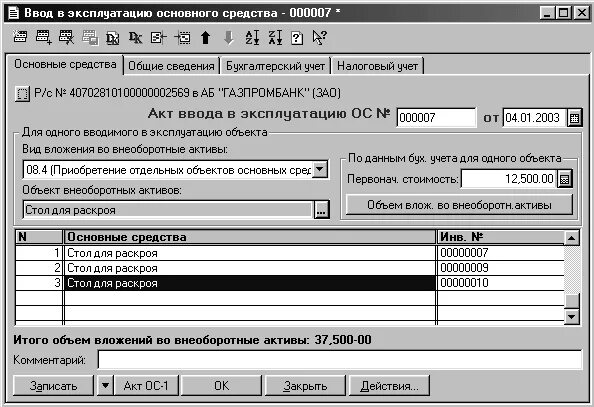The image size is (594, 407).
Task: Click the Объем влож. во внеоборотн.активы button
Action: point(459,205)
